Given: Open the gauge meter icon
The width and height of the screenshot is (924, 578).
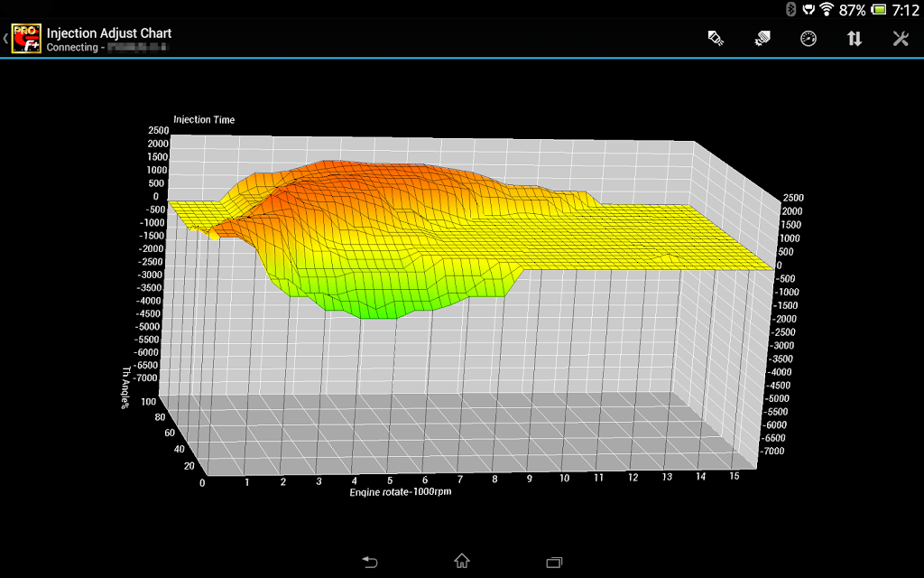Looking at the screenshot, I should click(808, 39).
